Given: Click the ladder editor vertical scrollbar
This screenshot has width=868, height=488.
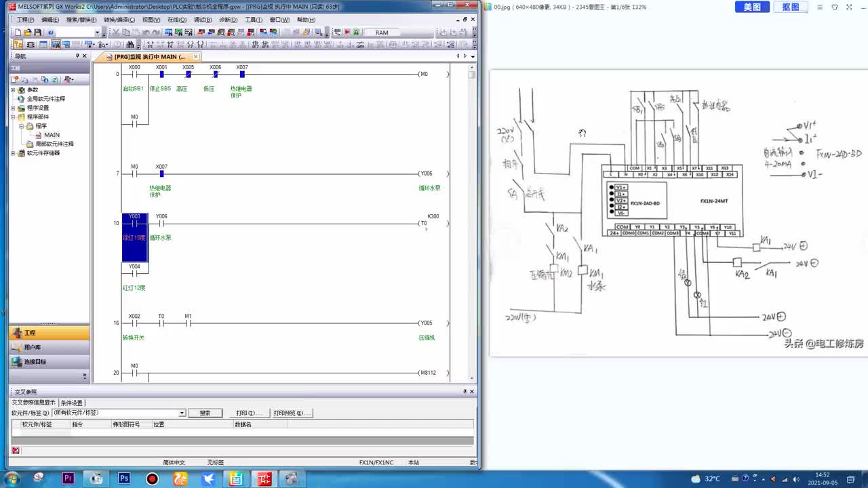Looking at the screenshot, I should coord(472,224).
